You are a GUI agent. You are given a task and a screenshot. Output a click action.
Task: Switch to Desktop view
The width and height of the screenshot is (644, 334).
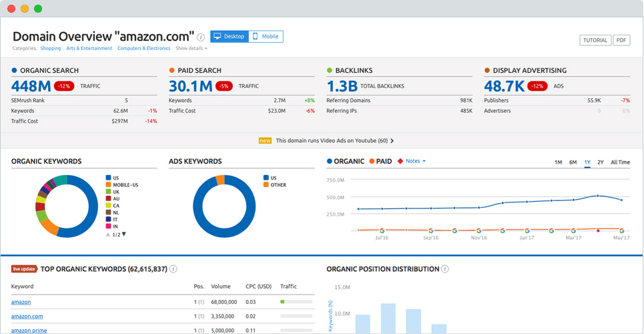230,37
